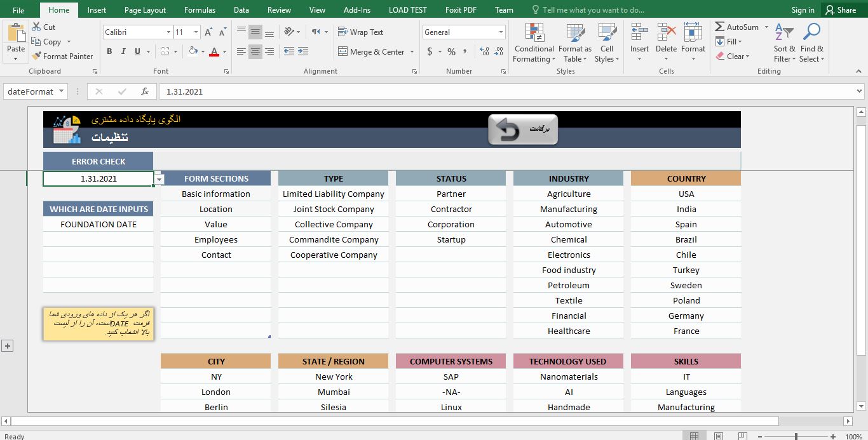Viewport: 868px width, 440px height.
Task: Open the Calibri font name dropdown
Action: (x=168, y=32)
